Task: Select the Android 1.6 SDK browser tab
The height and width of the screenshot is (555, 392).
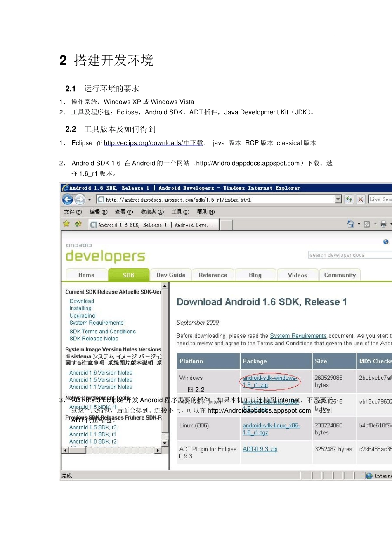Action: 153,225
